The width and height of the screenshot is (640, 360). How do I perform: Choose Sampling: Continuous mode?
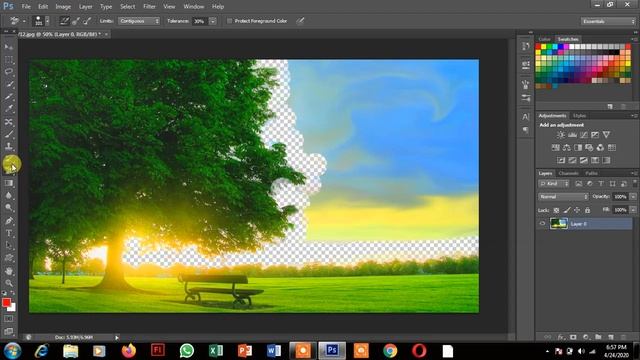click(x=64, y=21)
